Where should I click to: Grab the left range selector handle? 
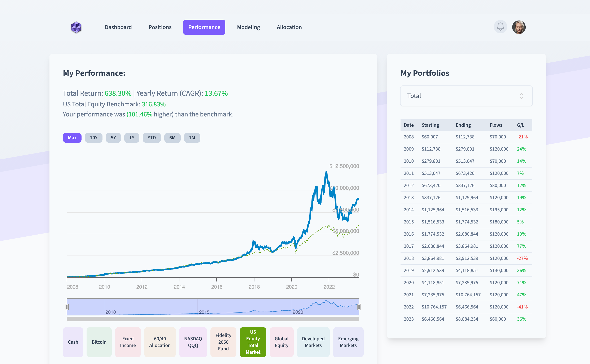point(67,307)
